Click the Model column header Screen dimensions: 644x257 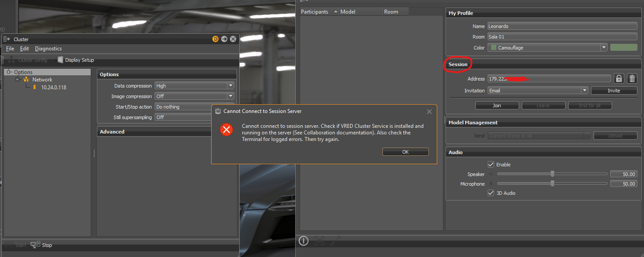coord(361,12)
